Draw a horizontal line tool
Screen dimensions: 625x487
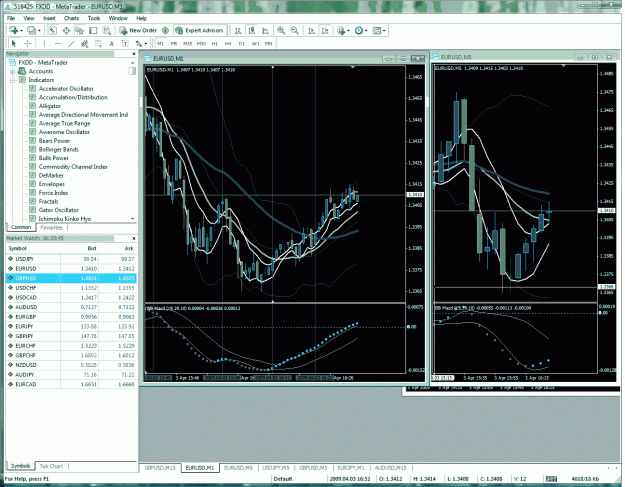click(x=58, y=43)
